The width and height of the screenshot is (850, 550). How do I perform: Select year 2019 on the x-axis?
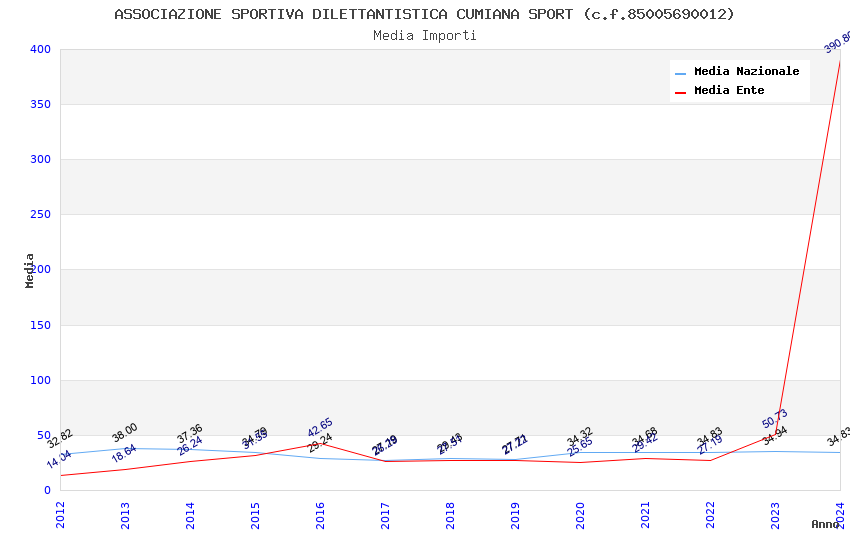516,515
